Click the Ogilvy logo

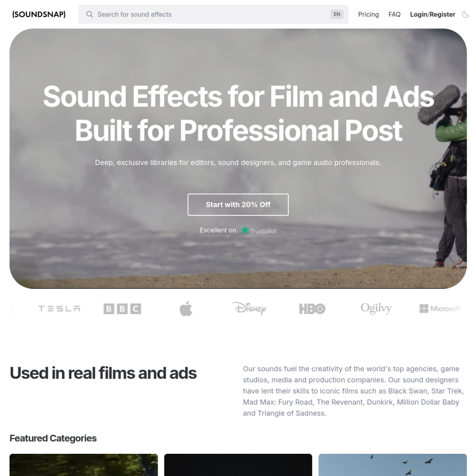376,308
